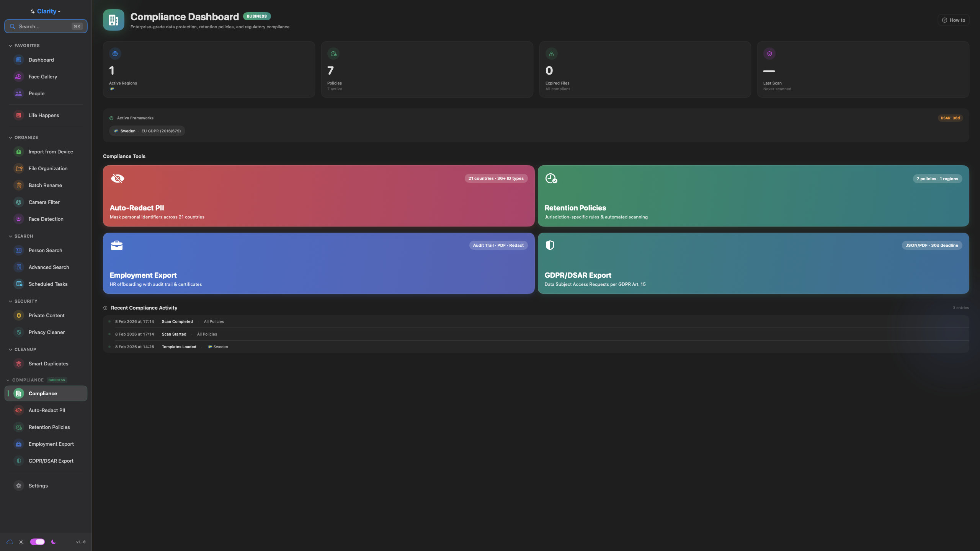Click the How to button
Screen dimensions: 980x551
[953, 20]
